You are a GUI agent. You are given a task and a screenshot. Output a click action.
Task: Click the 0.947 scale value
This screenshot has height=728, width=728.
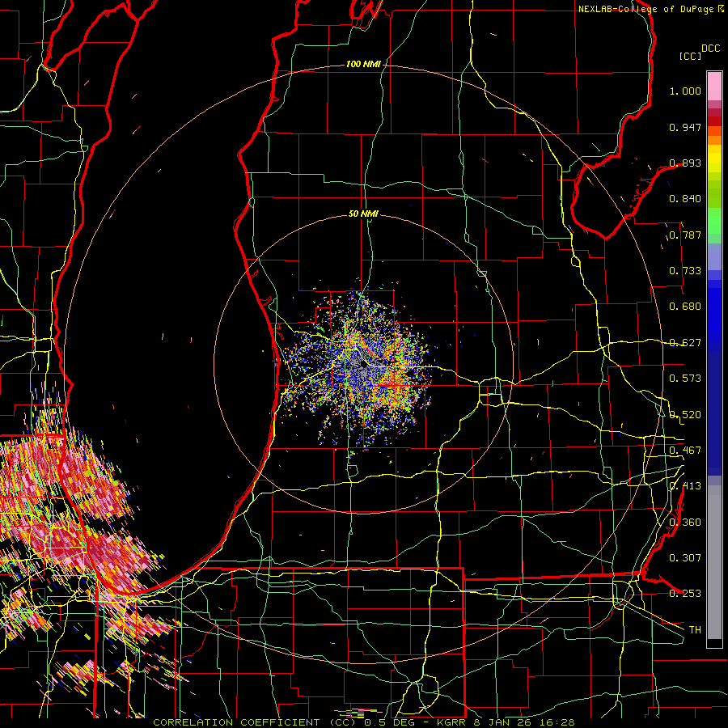685,127
